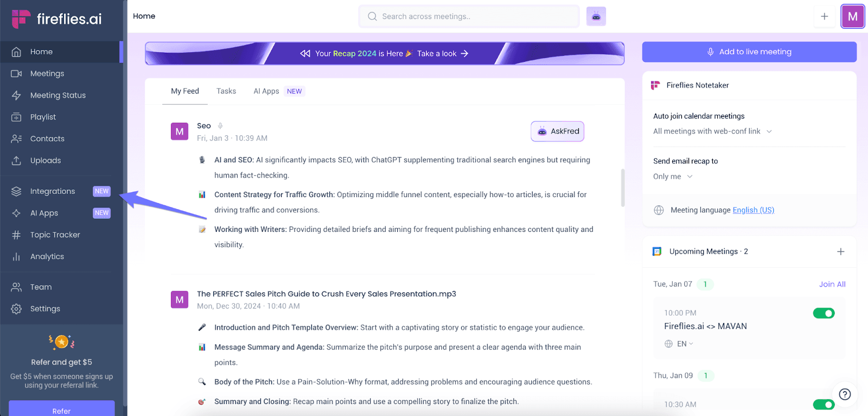The width and height of the screenshot is (868, 416).
Task: Click the Summary and Closing summary line
Action: (x=366, y=401)
